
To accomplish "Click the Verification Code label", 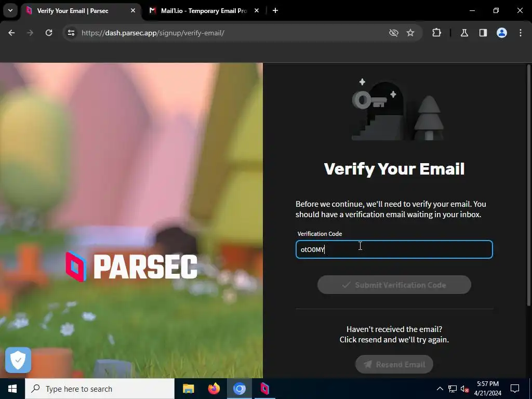I will click(320, 234).
